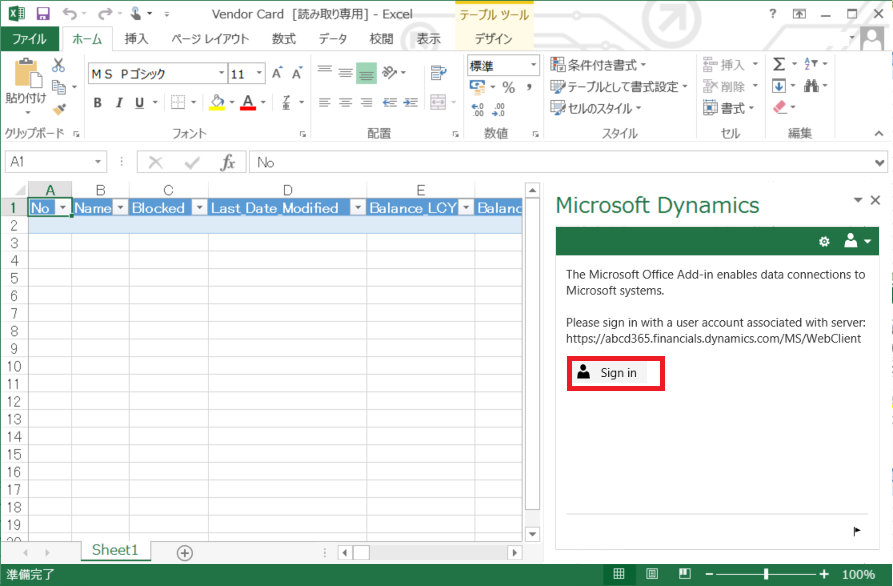Screen dimensions: 893x586
Task: Open Sort and Filter
Action: [811, 64]
